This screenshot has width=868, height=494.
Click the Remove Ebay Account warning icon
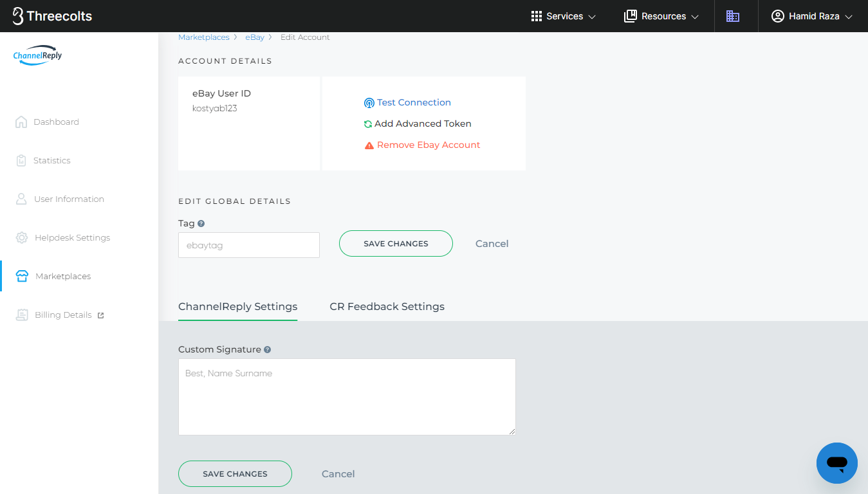[x=369, y=145]
